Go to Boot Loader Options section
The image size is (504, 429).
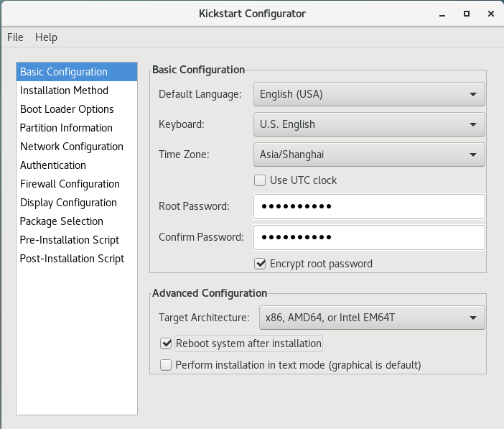click(67, 109)
